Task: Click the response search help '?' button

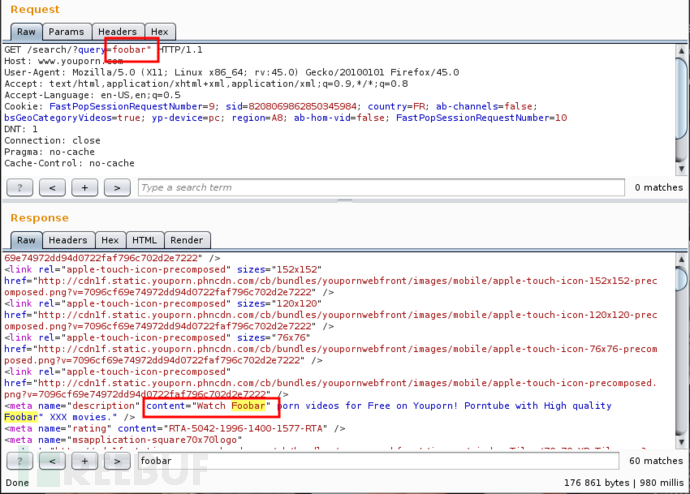Action: point(19,461)
